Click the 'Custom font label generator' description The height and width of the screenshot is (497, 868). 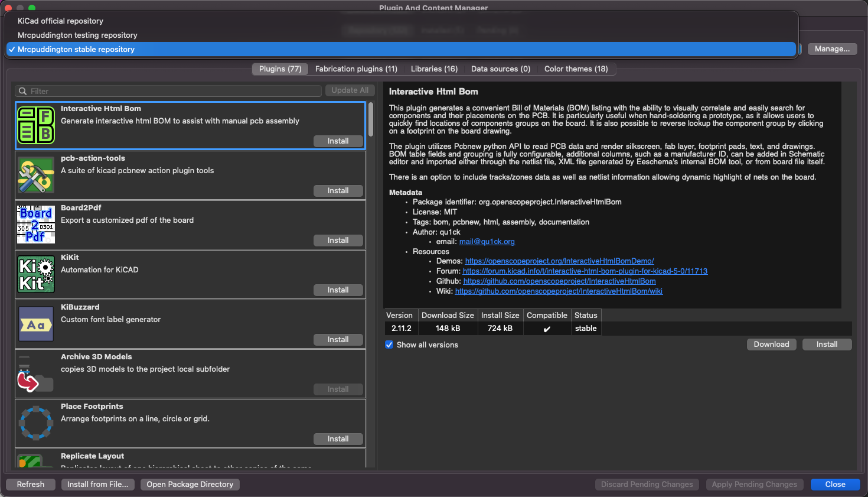click(111, 320)
